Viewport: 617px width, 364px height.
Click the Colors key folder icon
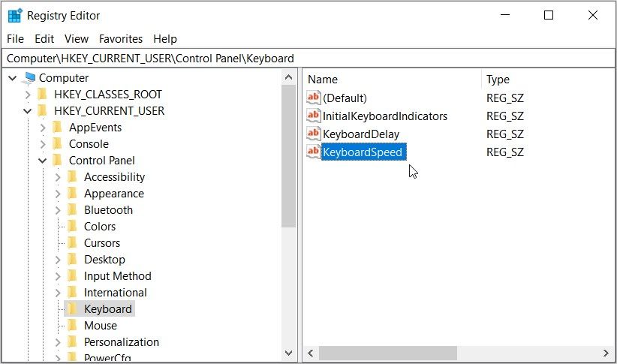point(72,227)
